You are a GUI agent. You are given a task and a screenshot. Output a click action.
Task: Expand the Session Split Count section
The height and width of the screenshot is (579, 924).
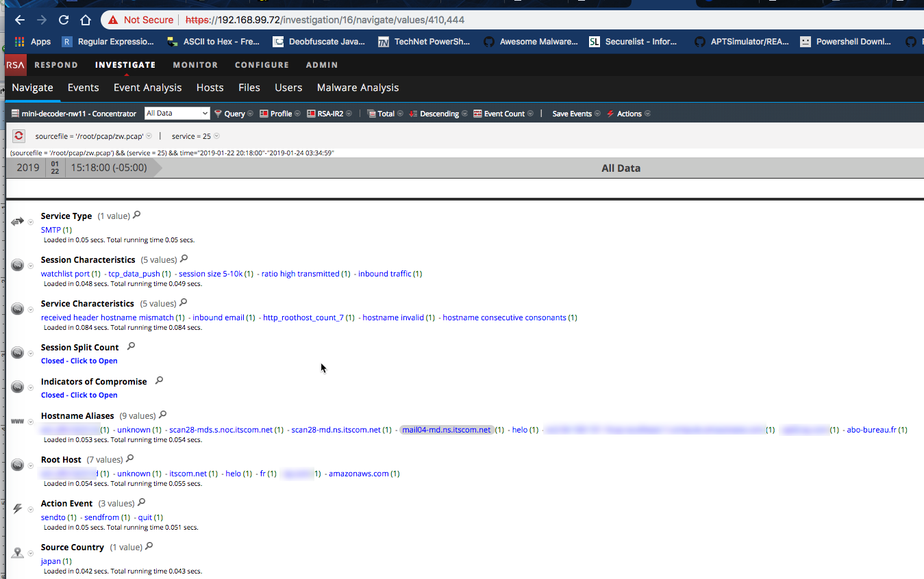click(x=79, y=361)
